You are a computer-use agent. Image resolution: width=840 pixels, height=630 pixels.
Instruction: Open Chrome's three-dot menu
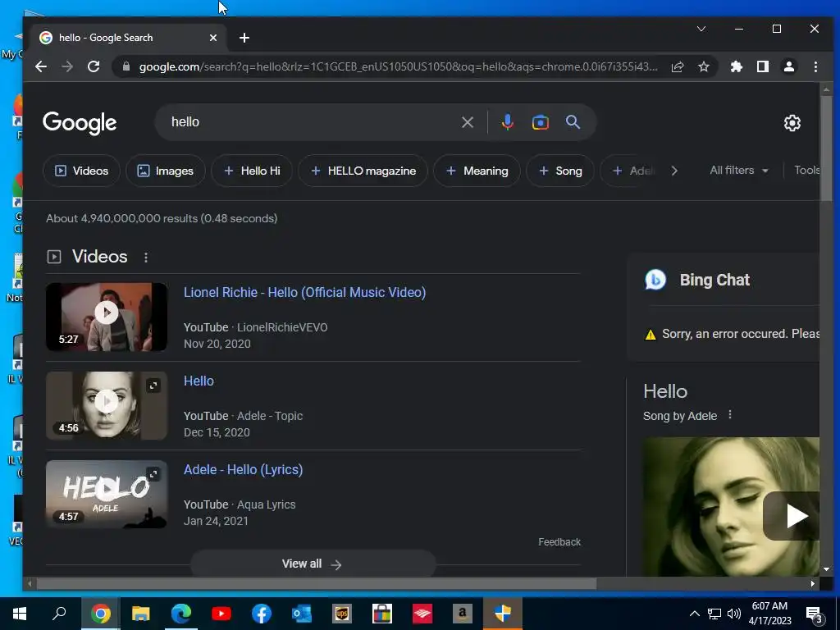pos(815,66)
